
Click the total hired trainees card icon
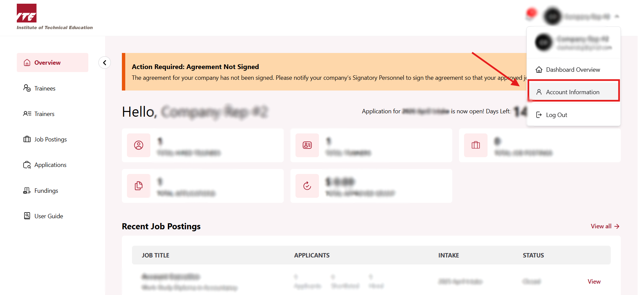[139, 145]
